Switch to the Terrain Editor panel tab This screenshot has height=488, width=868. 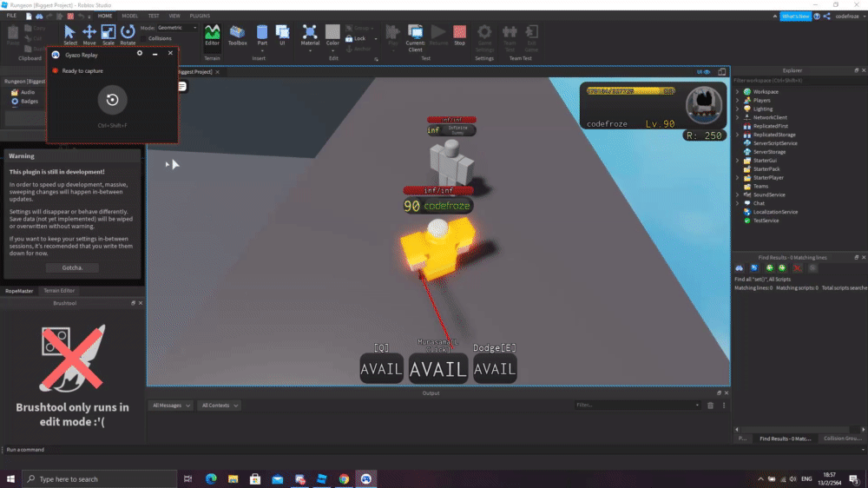(x=59, y=291)
